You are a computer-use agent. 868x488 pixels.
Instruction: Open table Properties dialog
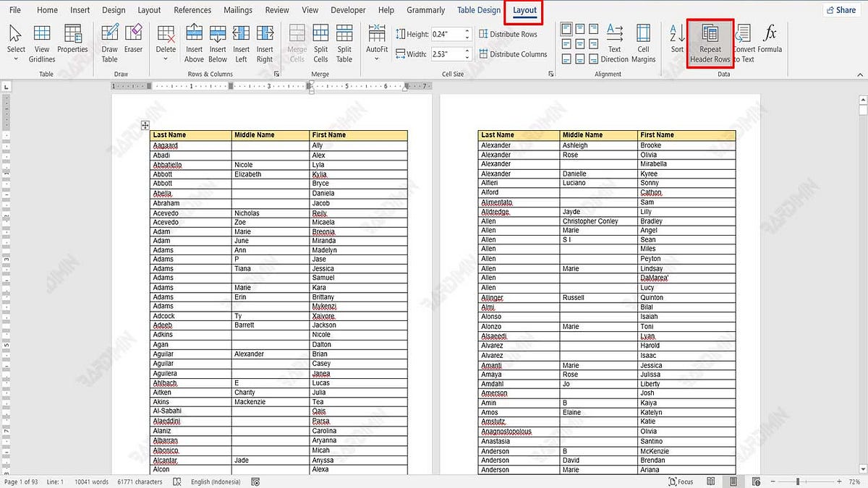point(72,38)
